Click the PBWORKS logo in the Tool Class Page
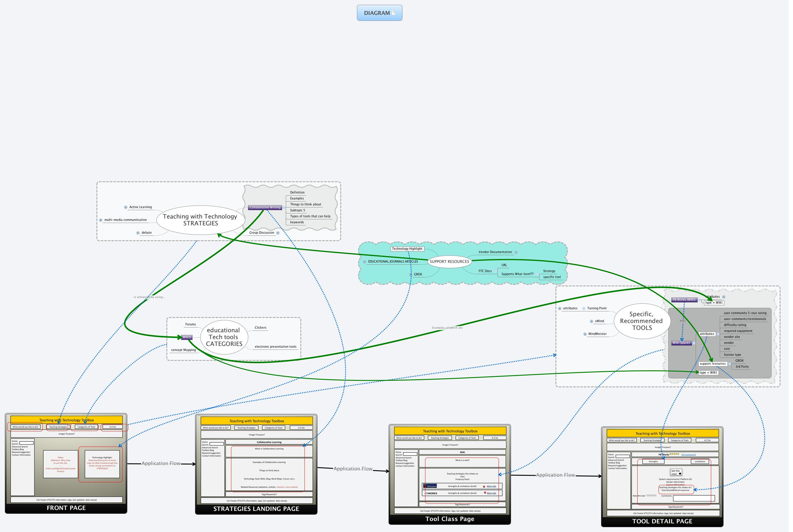Screen dimensions: 793x532 pos(431,493)
